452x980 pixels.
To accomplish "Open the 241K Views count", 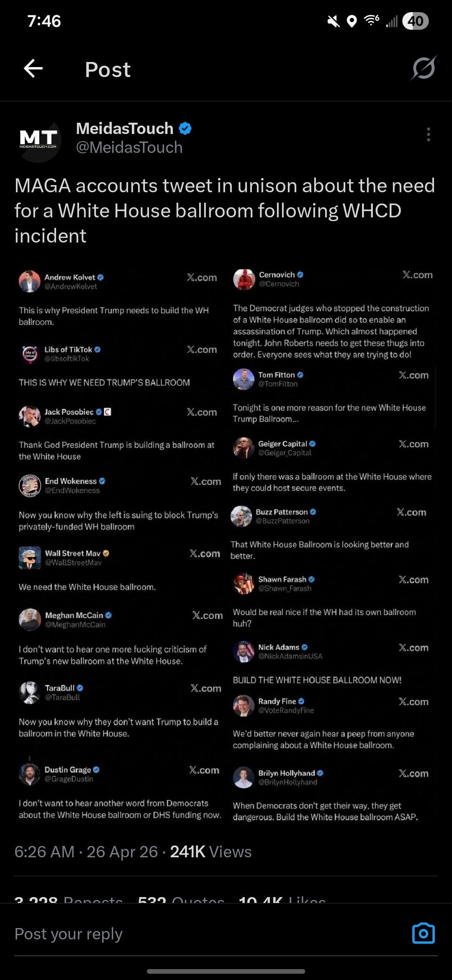I will 211,852.
